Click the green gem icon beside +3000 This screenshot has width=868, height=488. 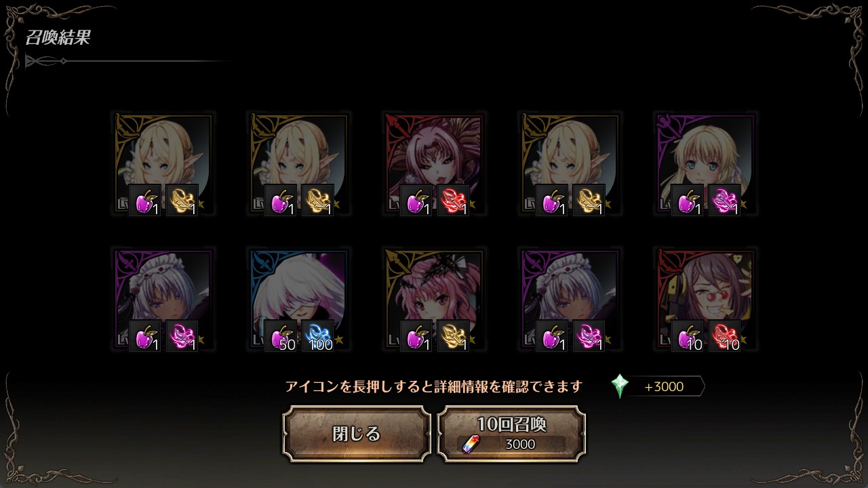[620, 386]
